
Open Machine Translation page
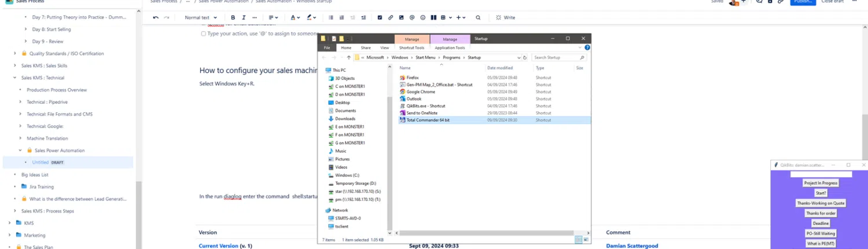[47, 138]
